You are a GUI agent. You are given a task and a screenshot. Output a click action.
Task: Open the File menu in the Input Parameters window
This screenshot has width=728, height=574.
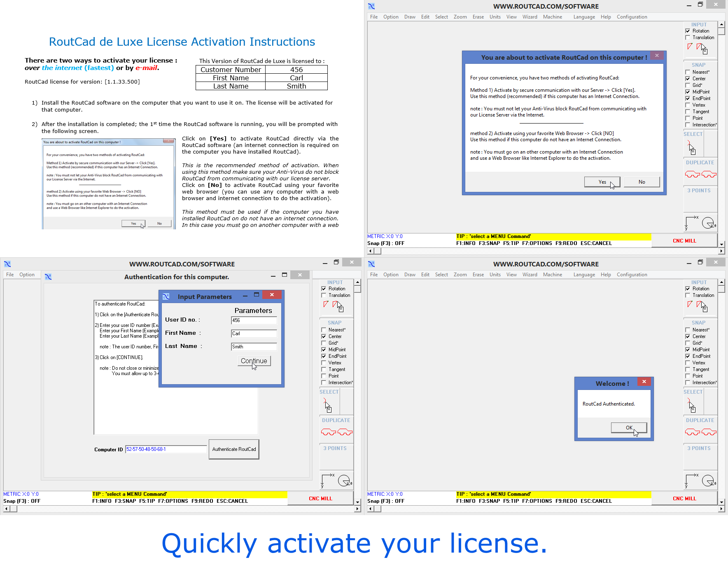point(10,275)
